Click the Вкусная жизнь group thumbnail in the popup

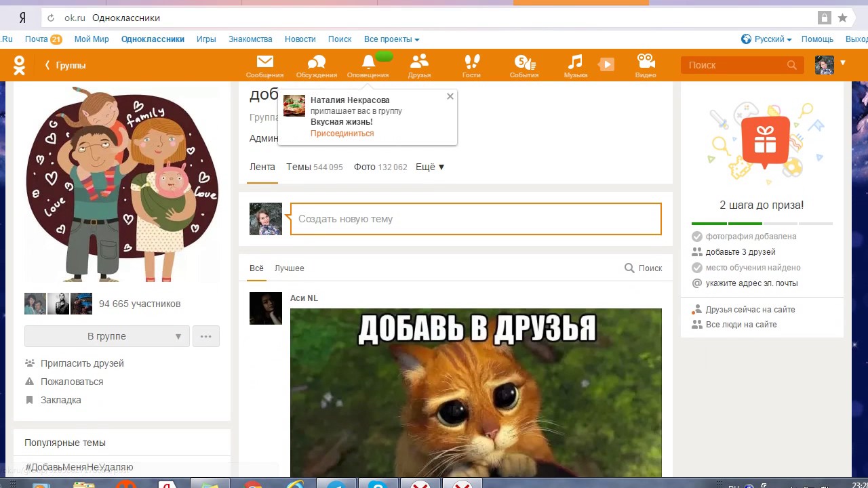[x=294, y=106]
